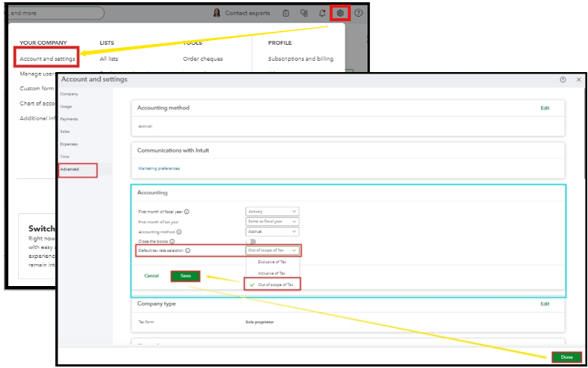Click the Contact experts avatar icon
The width and height of the screenshot is (588, 368).
(217, 13)
